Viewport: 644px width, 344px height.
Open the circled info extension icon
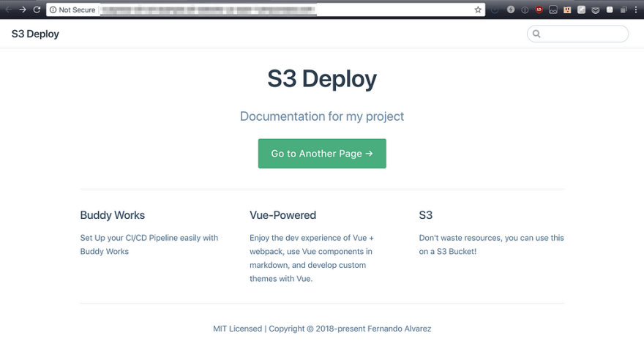click(525, 10)
